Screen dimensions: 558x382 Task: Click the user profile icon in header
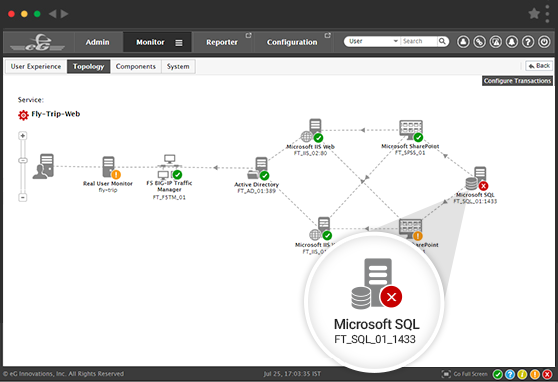tap(463, 42)
